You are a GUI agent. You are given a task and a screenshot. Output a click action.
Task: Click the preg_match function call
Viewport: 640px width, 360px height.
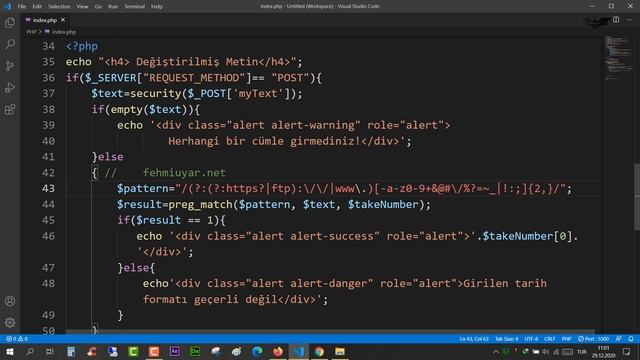200,204
